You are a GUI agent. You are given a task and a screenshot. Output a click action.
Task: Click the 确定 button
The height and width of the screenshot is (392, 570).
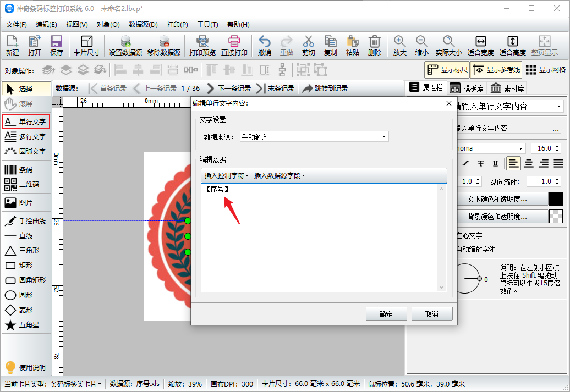point(386,314)
